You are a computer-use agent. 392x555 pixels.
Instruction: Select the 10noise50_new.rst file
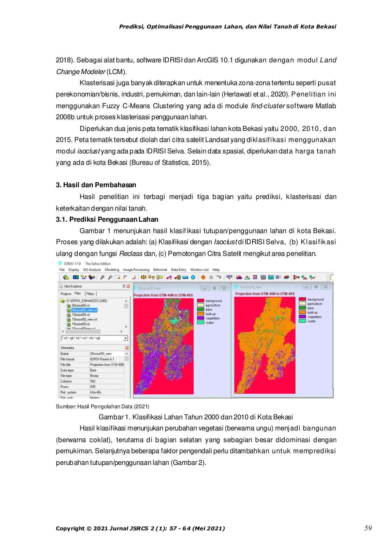(84, 319)
